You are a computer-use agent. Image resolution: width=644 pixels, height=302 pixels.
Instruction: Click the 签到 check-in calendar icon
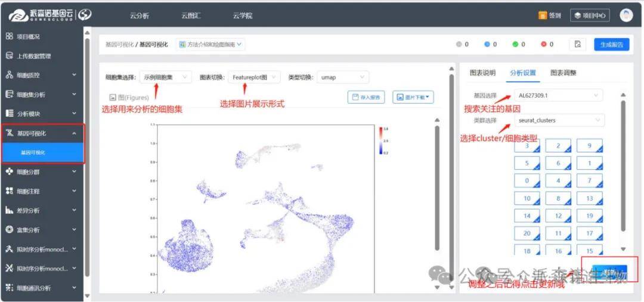pos(543,15)
